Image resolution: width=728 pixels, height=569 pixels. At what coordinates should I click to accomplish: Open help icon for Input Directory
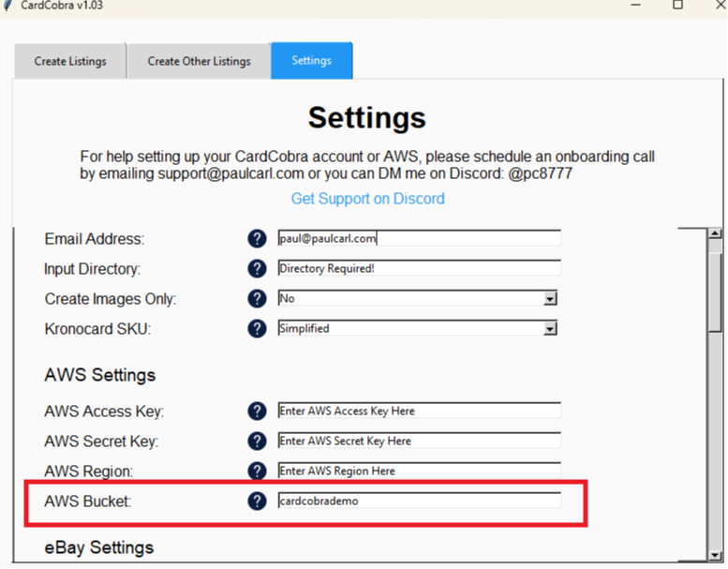point(257,269)
